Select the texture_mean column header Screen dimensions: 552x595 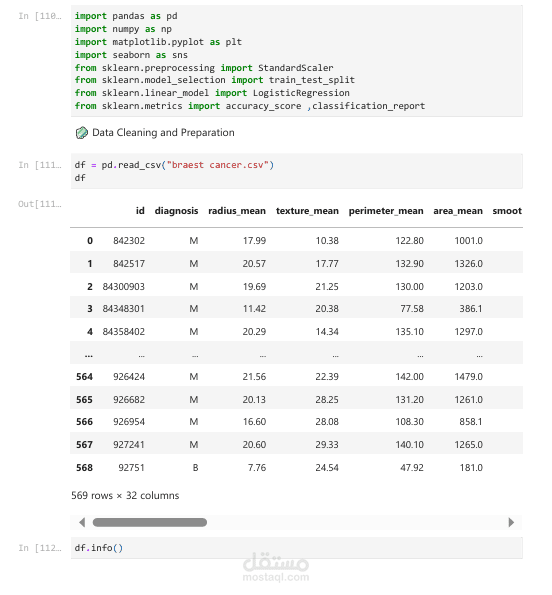[307, 211]
